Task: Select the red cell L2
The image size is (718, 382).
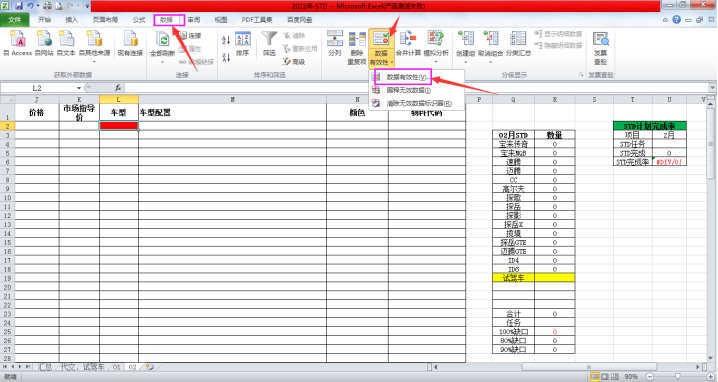Action: 119,126
